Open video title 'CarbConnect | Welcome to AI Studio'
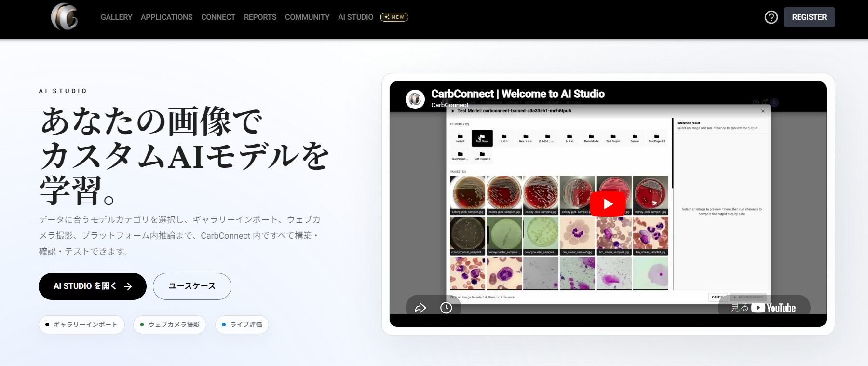Screen dimensions: 868x366 (x=517, y=94)
